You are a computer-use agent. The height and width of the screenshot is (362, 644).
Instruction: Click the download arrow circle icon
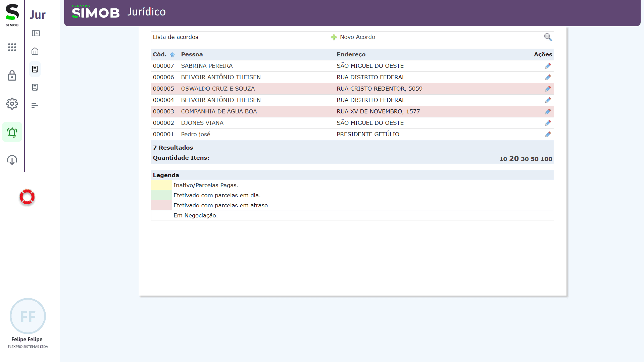pyautogui.click(x=12, y=160)
